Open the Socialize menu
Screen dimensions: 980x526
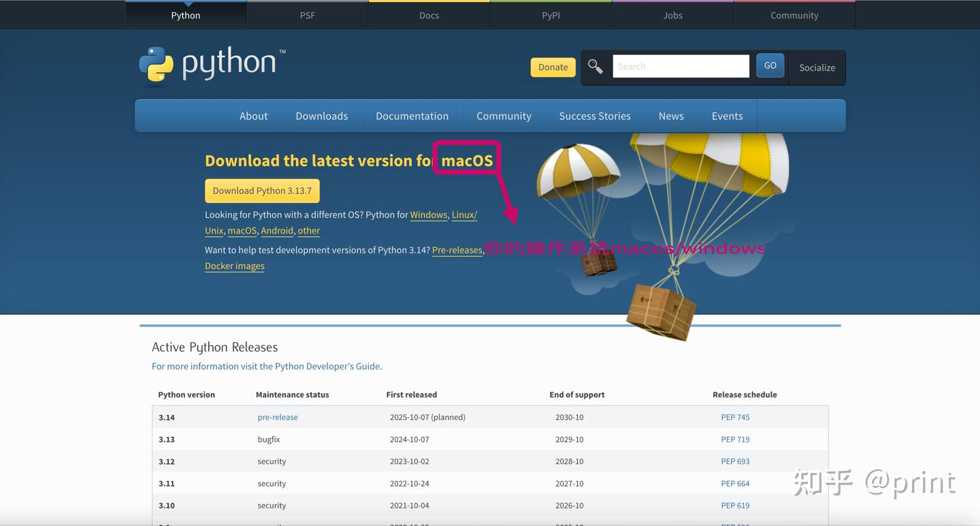817,67
